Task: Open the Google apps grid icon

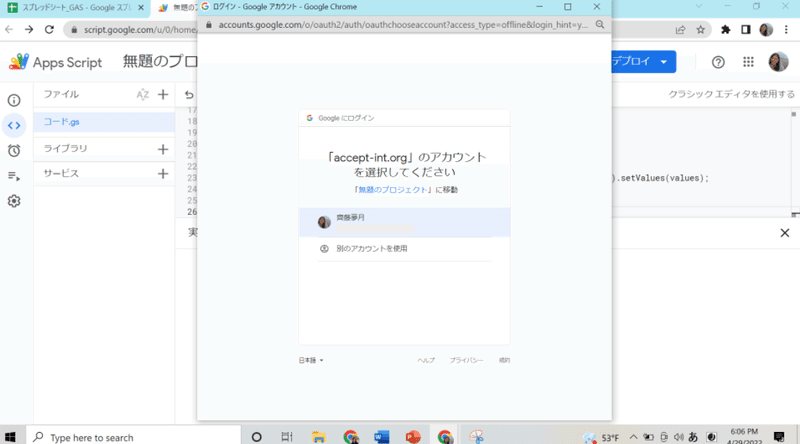Action: (x=748, y=62)
